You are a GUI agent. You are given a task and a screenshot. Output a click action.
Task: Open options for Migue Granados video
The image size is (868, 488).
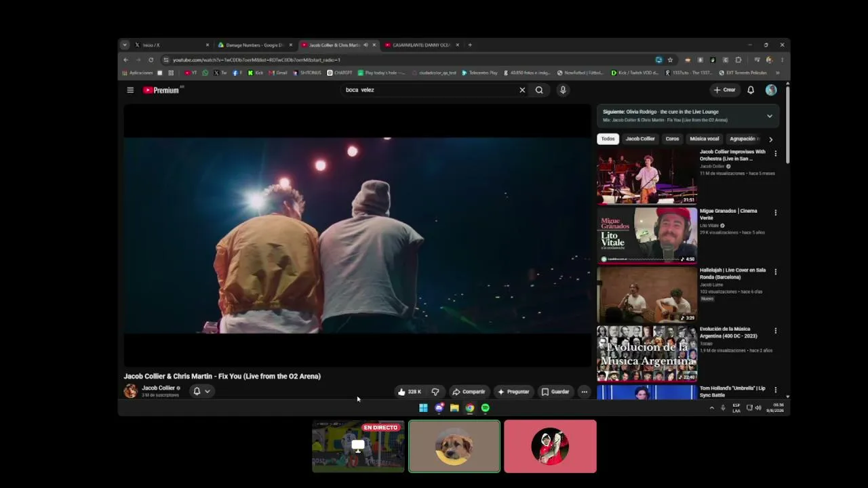coord(776,213)
